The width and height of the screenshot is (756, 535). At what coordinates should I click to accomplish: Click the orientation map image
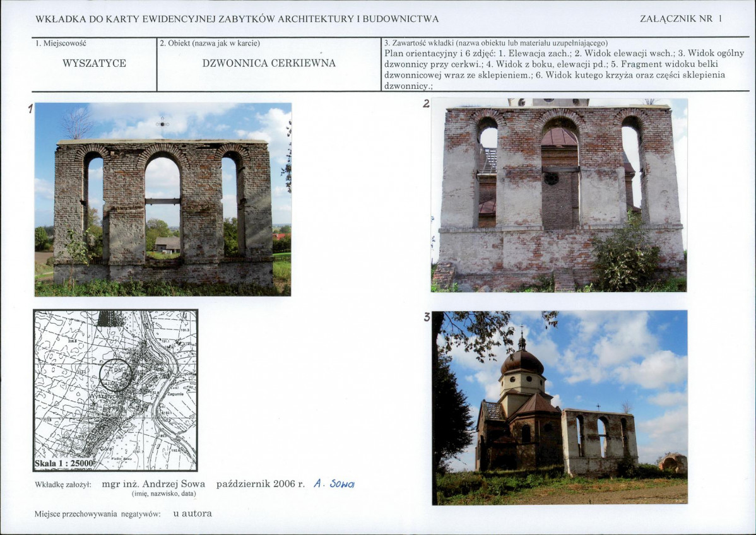(x=115, y=391)
